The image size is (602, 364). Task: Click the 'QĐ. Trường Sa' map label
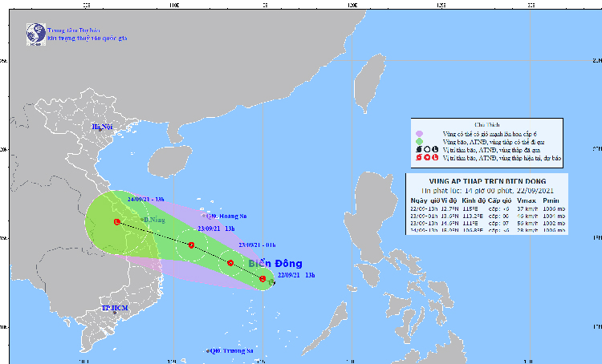coord(231,350)
